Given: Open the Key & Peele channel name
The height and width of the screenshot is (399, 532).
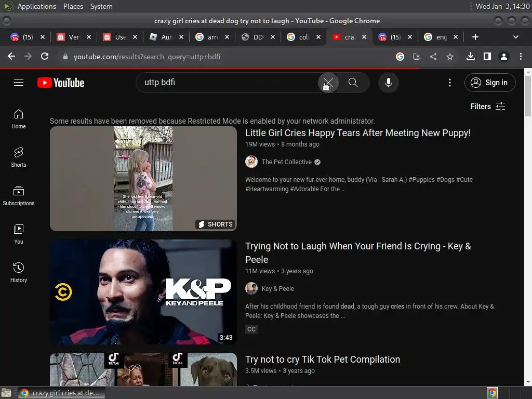Looking at the screenshot, I should [278, 289].
